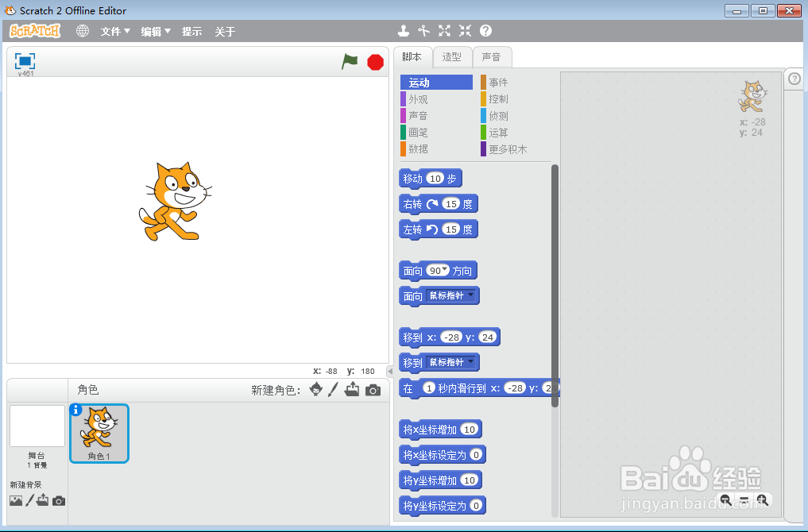The width and height of the screenshot is (808, 532).
Task: Upload a sprite from file
Action: pyautogui.click(x=353, y=390)
